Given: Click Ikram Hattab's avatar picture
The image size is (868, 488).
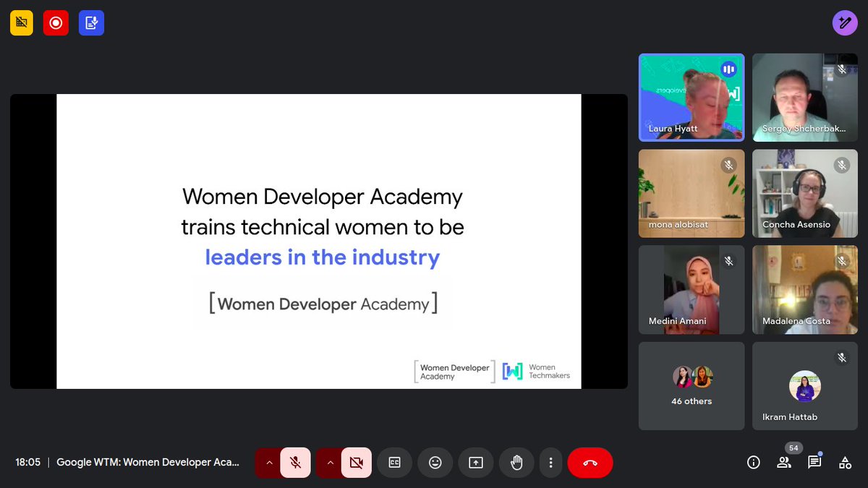Looking at the screenshot, I should (x=805, y=386).
